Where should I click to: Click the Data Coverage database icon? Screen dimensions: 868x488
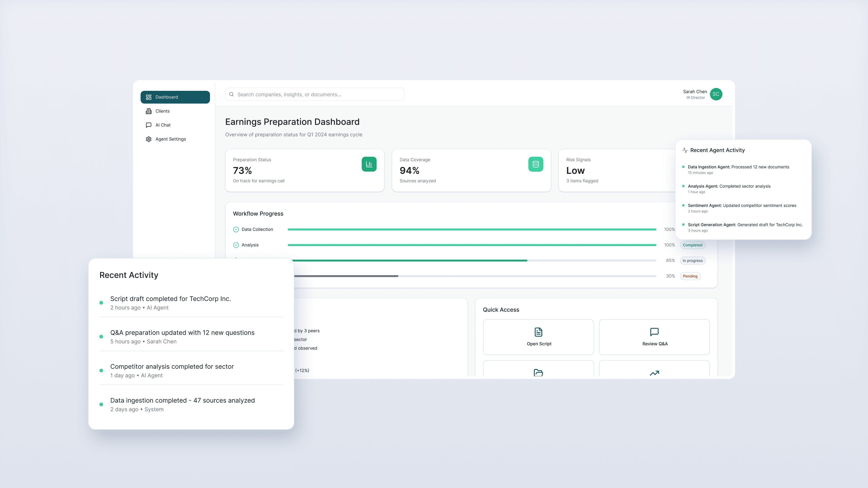536,164
